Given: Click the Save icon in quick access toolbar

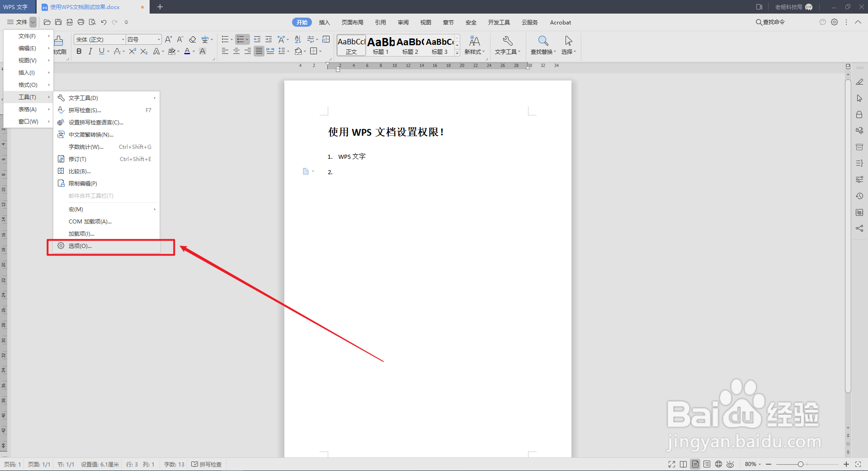Looking at the screenshot, I should [58, 22].
